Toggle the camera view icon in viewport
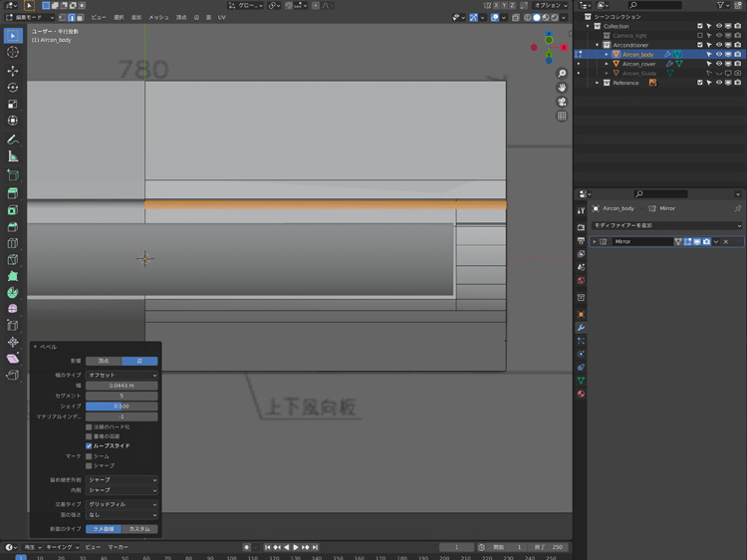747x560 pixels. [x=562, y=102]
